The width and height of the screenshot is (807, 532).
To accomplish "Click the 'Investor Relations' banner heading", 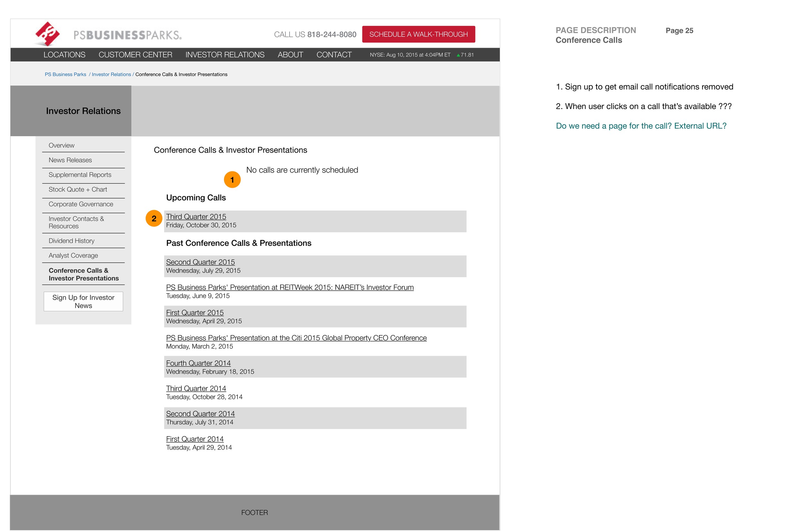I will click(83, 111).
